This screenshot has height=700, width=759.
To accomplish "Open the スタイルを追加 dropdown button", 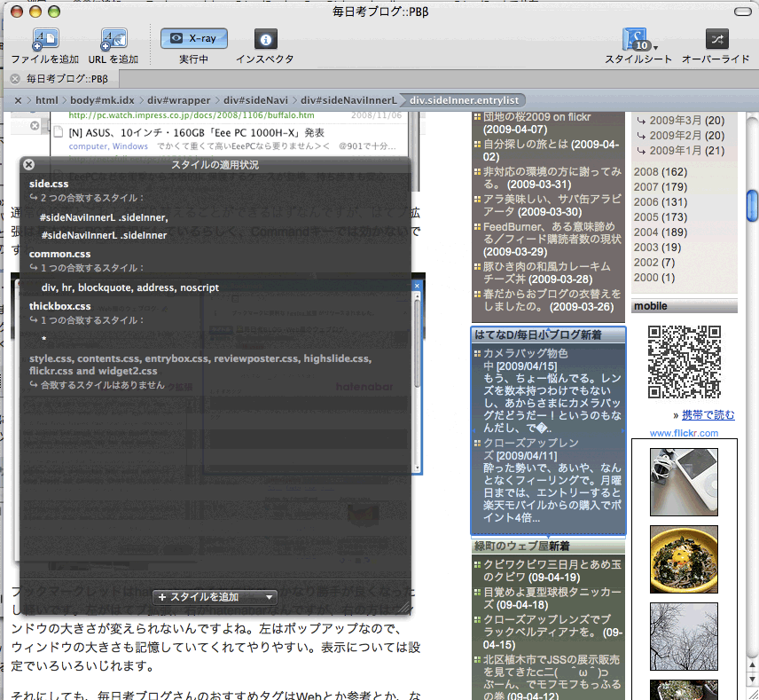I will (215, 597).
